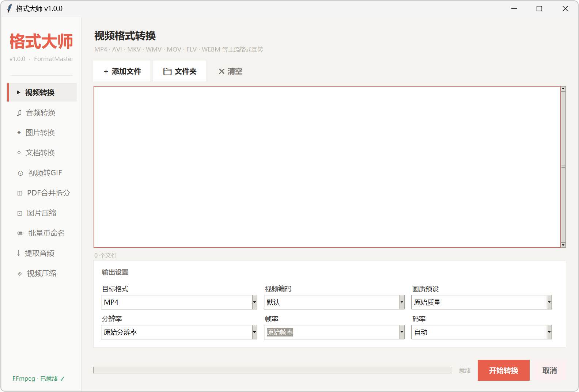This screenshot has width=579, height=392.
Task: Go to 图片转换 page
Action: point(42,133)
